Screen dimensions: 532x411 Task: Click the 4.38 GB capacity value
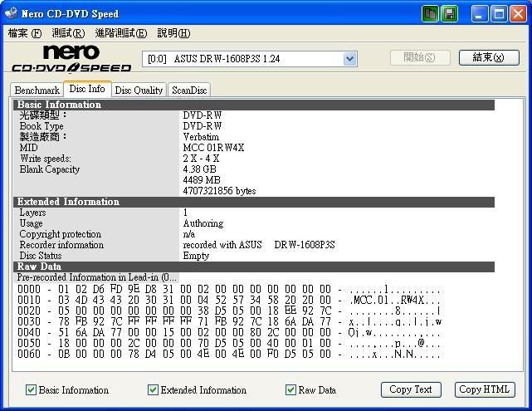point(199,169)
